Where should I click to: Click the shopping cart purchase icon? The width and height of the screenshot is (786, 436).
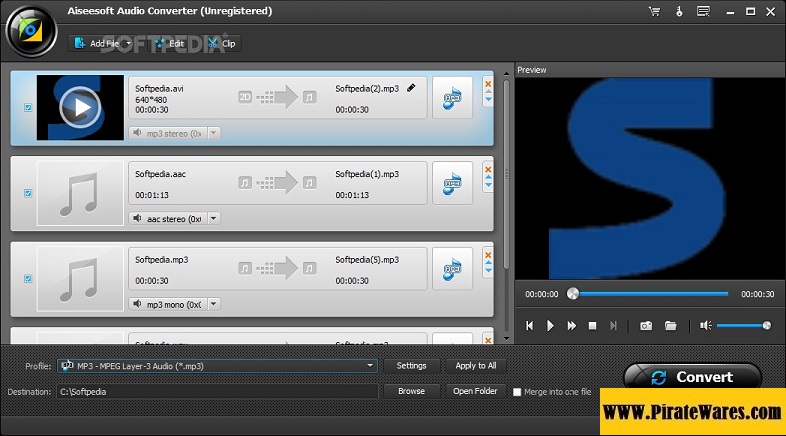[x=654, y=11]
